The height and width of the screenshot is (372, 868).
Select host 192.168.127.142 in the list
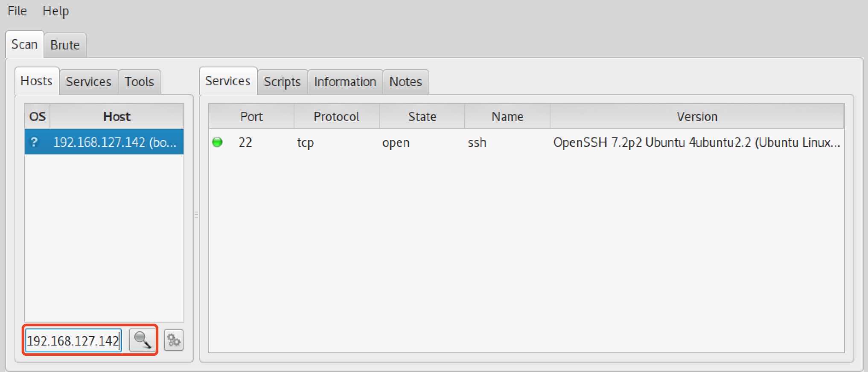tap(114, 142)
